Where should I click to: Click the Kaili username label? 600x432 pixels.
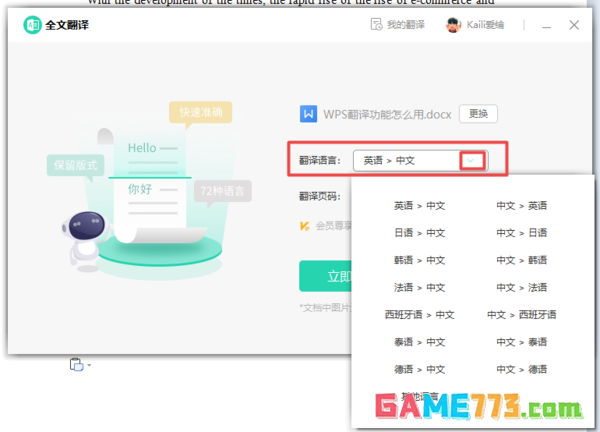pos(485,25)
